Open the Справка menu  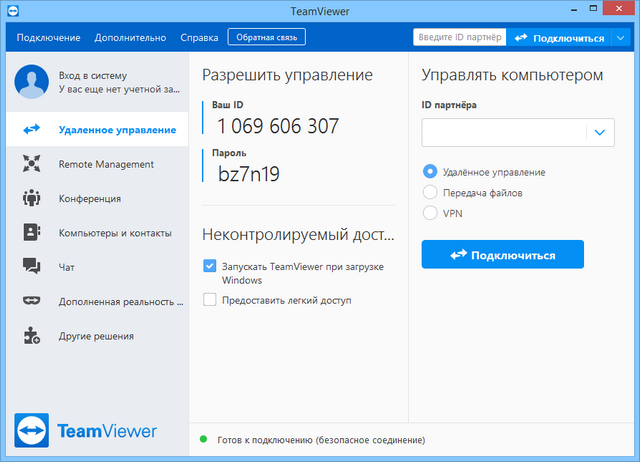point(199,38)
